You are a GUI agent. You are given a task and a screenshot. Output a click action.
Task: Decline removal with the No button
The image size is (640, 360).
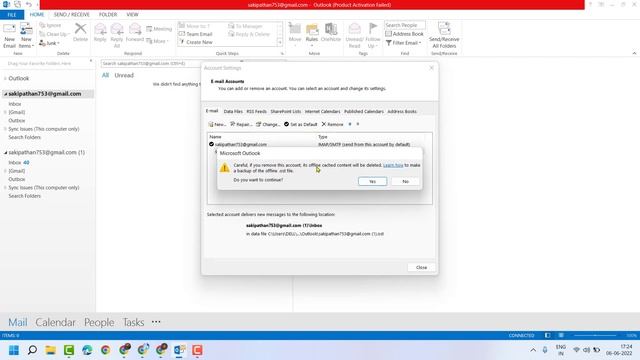[x=405, y=181]
